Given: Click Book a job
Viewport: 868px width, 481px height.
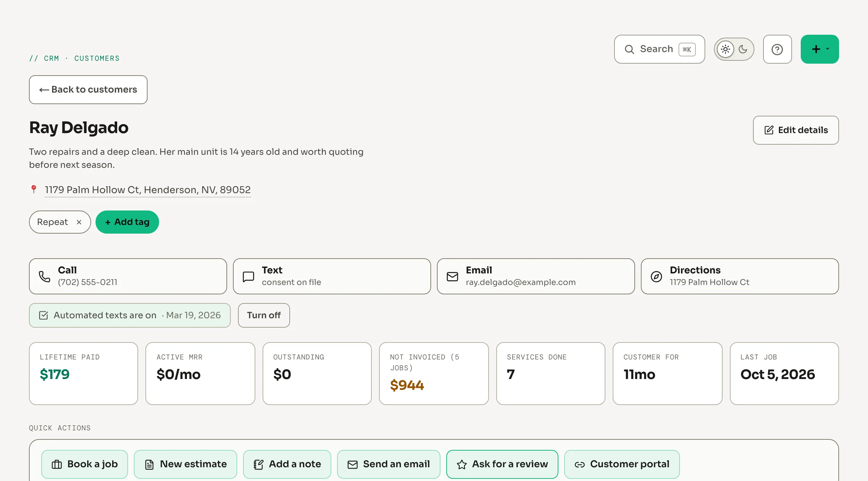Looking at the screenshot, I should pyautogui.click(x=85, y=464).
